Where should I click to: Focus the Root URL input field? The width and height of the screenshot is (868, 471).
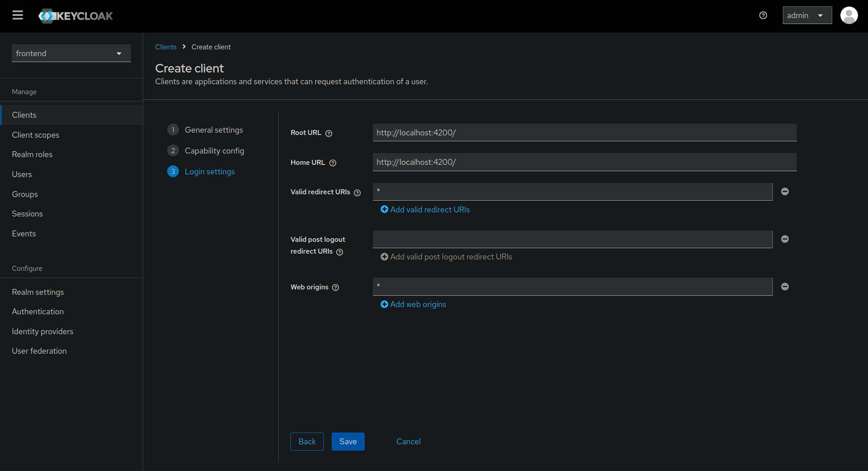pos(584,133)
